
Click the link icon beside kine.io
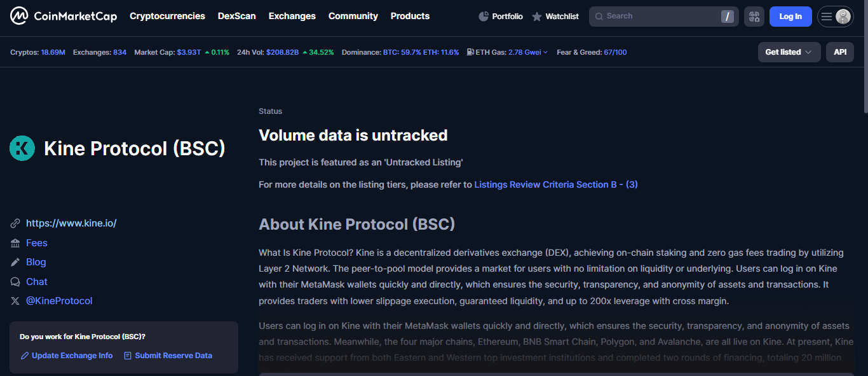[x=15, y=223]
